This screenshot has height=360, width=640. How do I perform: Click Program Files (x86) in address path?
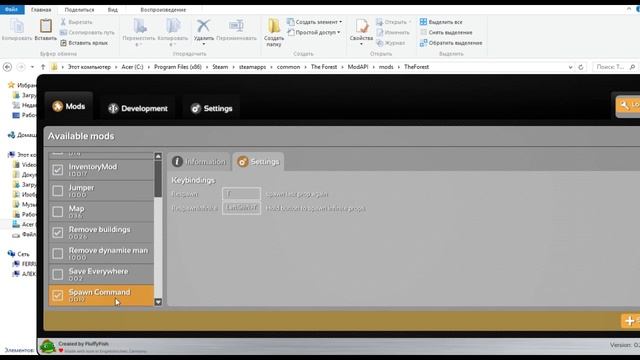click(x=178, y=67)
